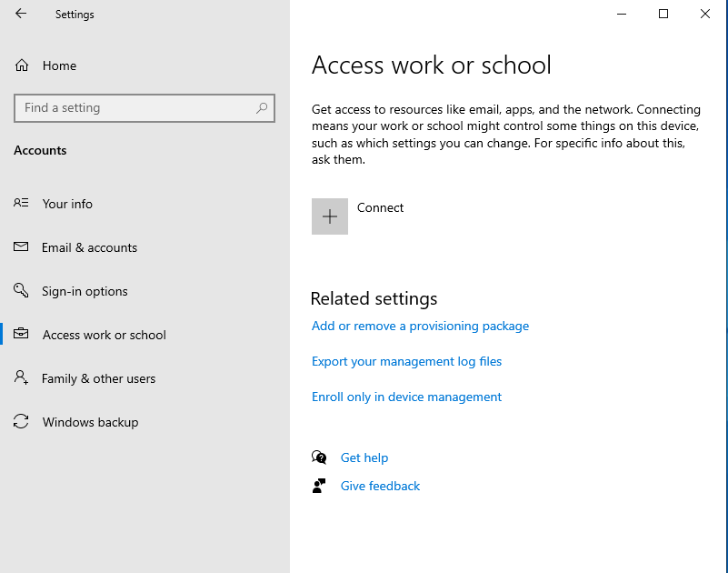This screenshot has width=728, height=573.
Task: Click the feedback person icon beside Give feedback
Action: (x=319, y=486)
